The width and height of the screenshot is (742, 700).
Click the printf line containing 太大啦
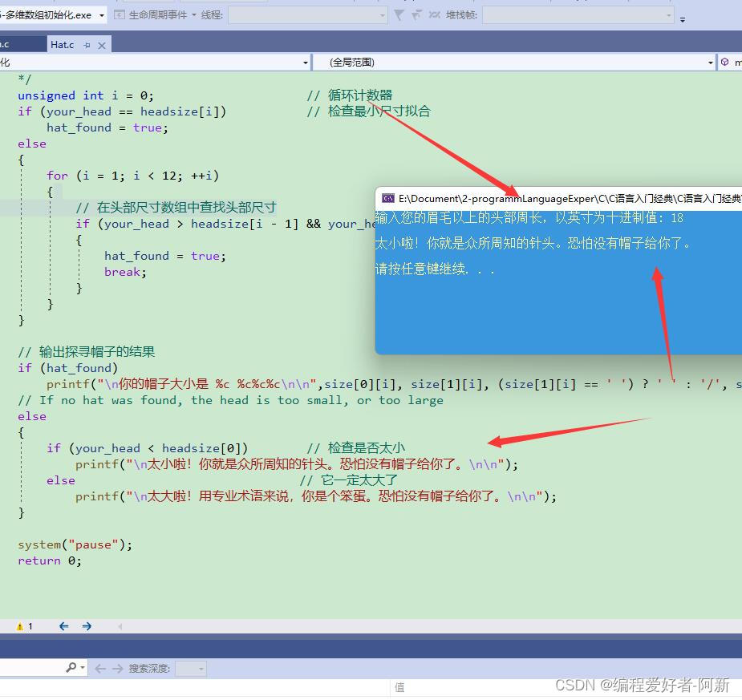pos(315,496)
